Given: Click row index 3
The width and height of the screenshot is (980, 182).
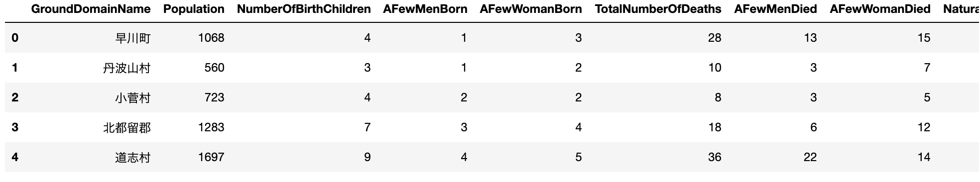Looking at the screenshot, I should pyautogui.click(x=15, y=127).
